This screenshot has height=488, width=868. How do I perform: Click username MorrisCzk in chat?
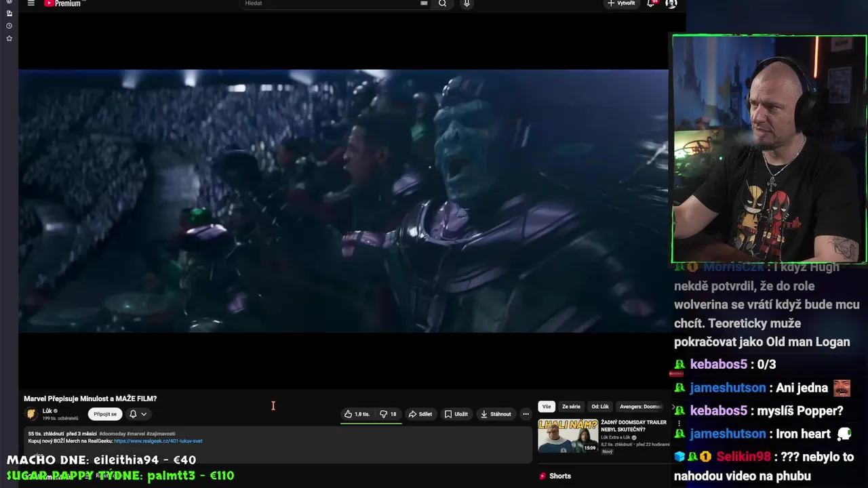click(732, 267)
